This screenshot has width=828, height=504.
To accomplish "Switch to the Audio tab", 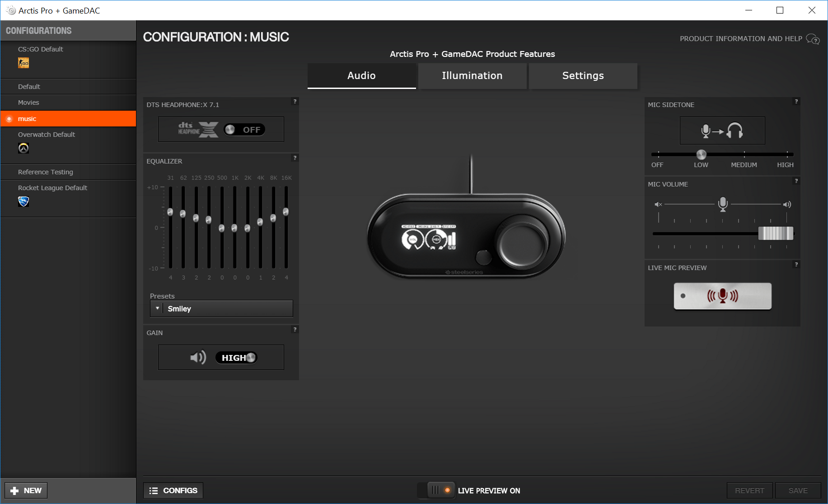I will 361,76.
